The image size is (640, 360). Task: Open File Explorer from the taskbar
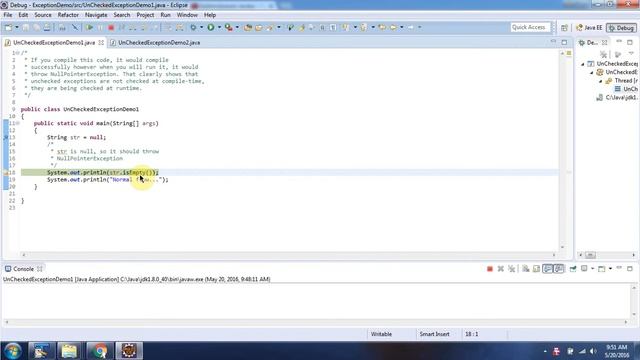point(69,351)
